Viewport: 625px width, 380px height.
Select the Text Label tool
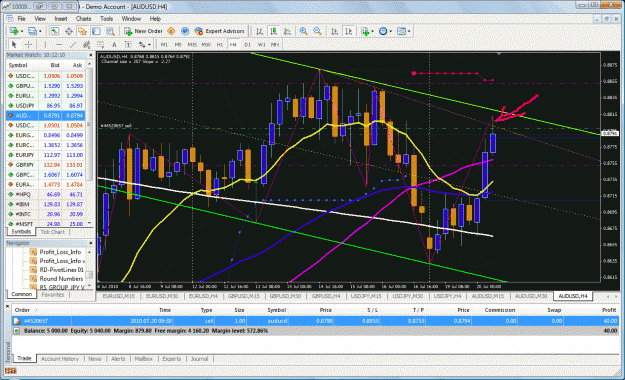[x=128, y=44]
